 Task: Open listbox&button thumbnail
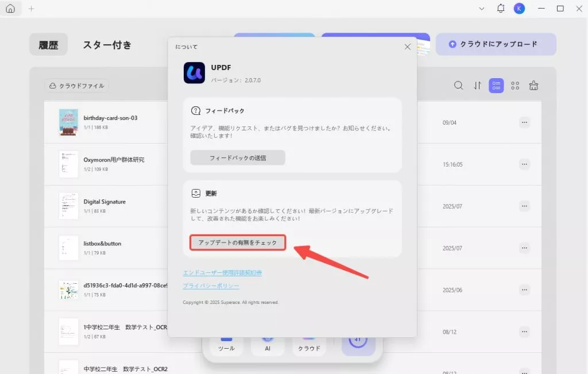pyautogui.click(x=69, y=248)
